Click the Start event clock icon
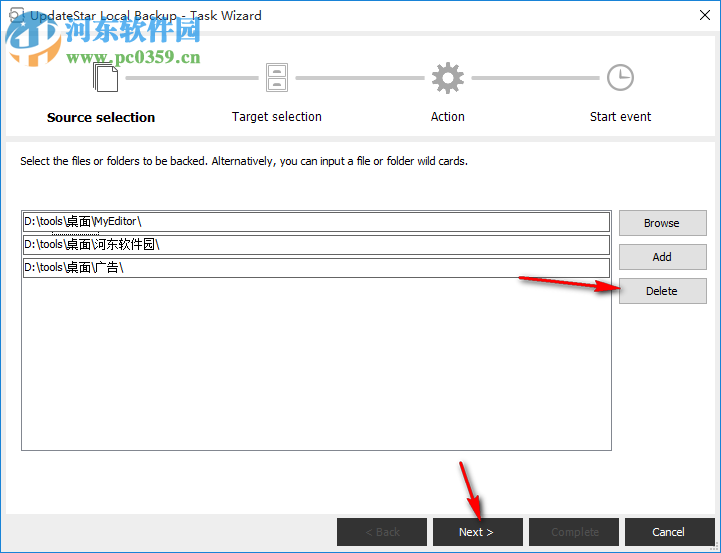 coord(620,77)
